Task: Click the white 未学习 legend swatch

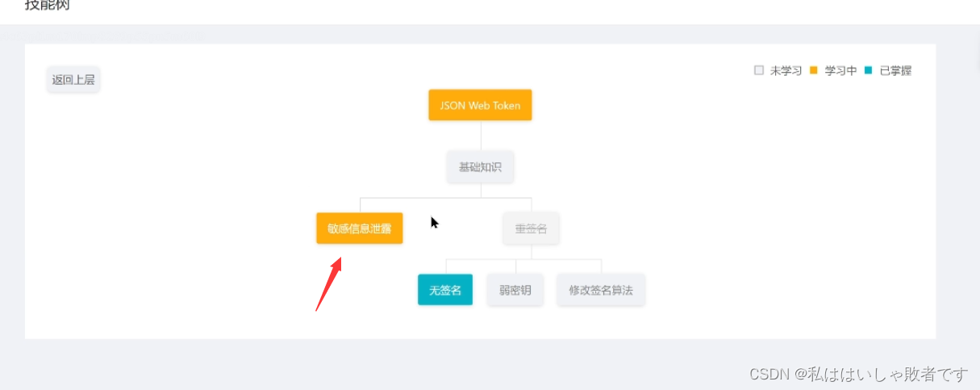Action: (x=758, y=70)
